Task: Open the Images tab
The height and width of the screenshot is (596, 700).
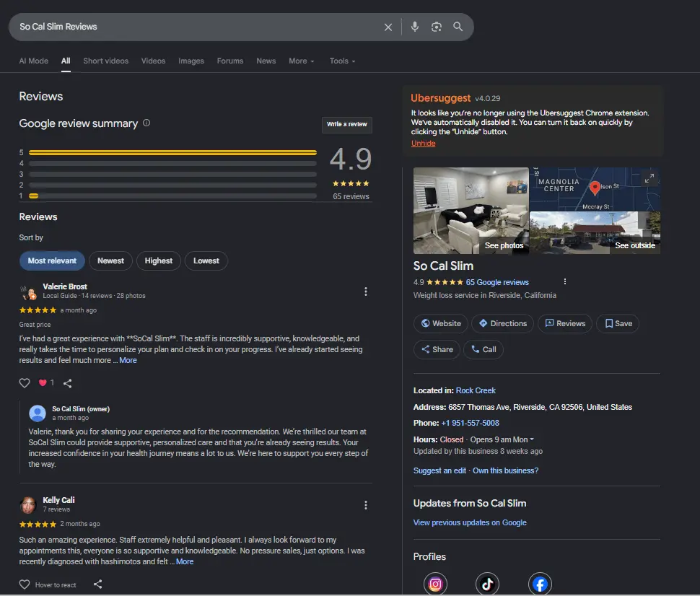Action: pos(191,61)
